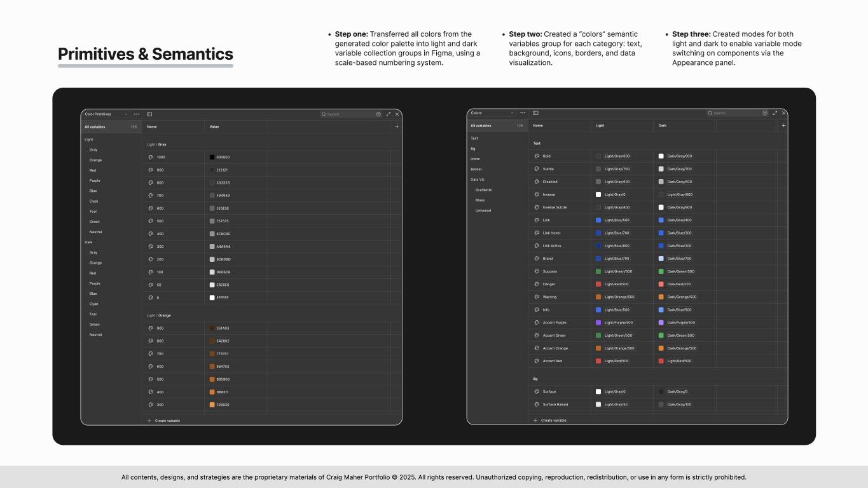The image size is (868, 488).
Task: Click the variable type icon beside Gray 1000
Action: pos(151,157)
